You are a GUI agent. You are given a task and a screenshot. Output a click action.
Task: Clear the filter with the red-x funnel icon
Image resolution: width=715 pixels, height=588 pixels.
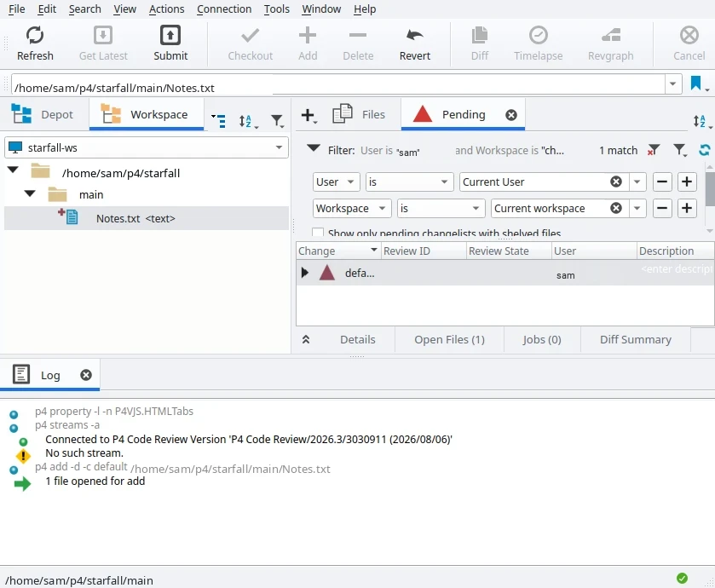[x=654, y=150]
